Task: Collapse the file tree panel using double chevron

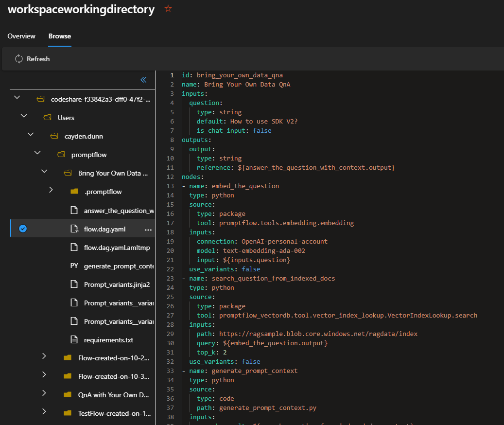Action: click(x=143, y=80)
